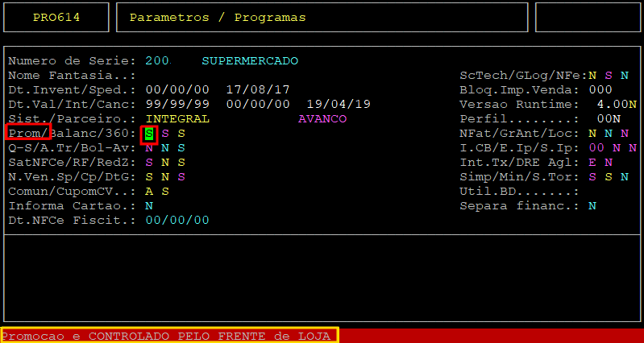Select the SUPERMERCADO text
This screenshot has height=343, width=644.
[250, 61]
